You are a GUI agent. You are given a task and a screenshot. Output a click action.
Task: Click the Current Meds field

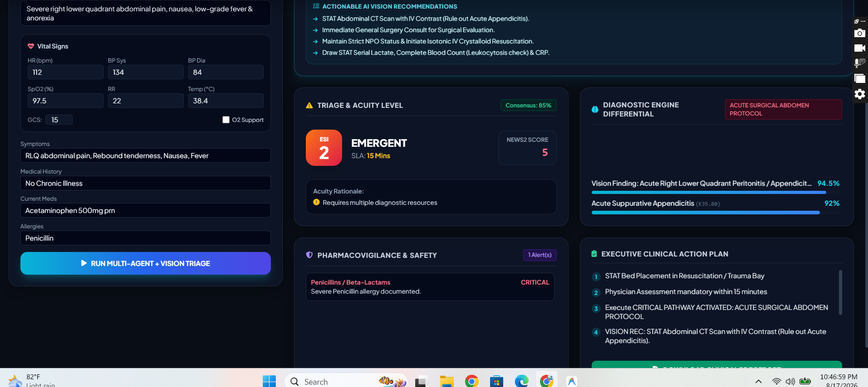point(146,210)
